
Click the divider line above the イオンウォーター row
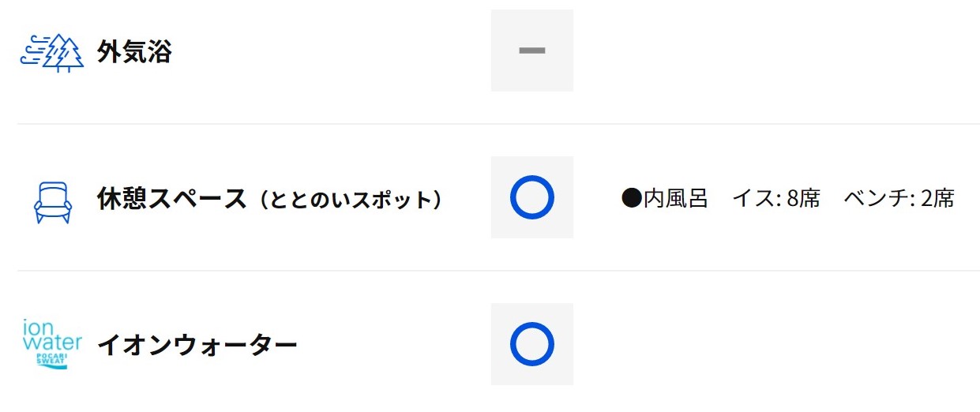pyautogui.click(x=498, y=271)
